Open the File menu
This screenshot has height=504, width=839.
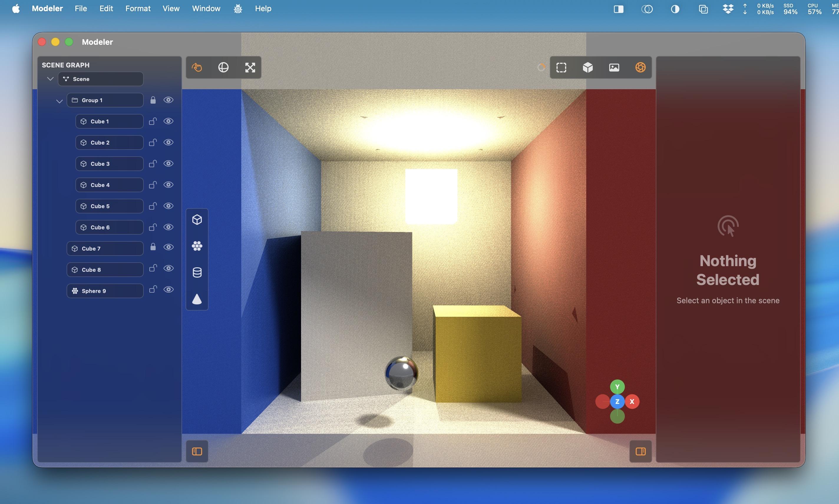click(81, 9)
